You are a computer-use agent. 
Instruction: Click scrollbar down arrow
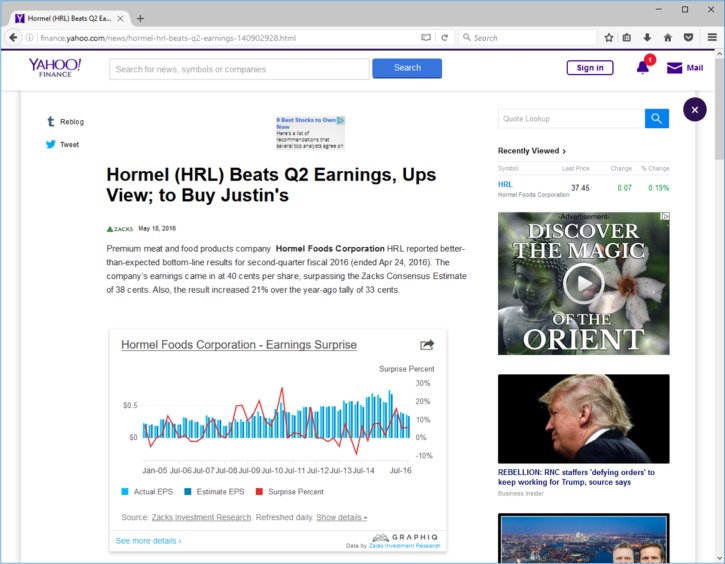click(x=719, y=558)
